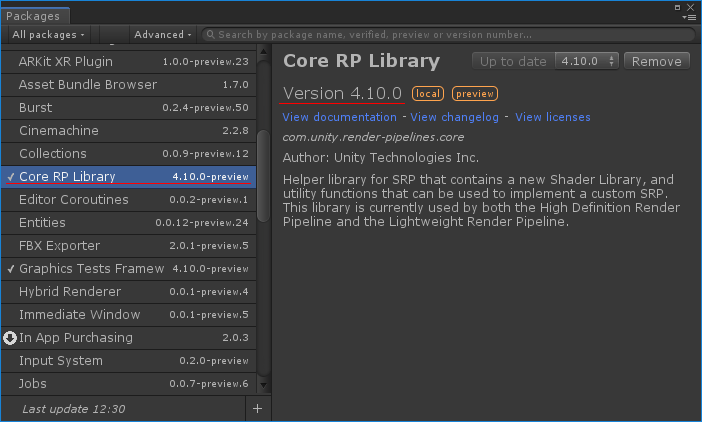Click the Core RP Library title heading
The image size is (702, 422).
(361, 61)
